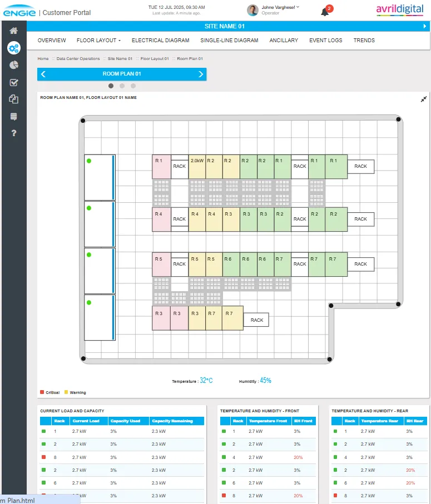Screen dimensions: 431x504
Task: Sort by Temperature Rear column header
Action: tap(382, 421)
